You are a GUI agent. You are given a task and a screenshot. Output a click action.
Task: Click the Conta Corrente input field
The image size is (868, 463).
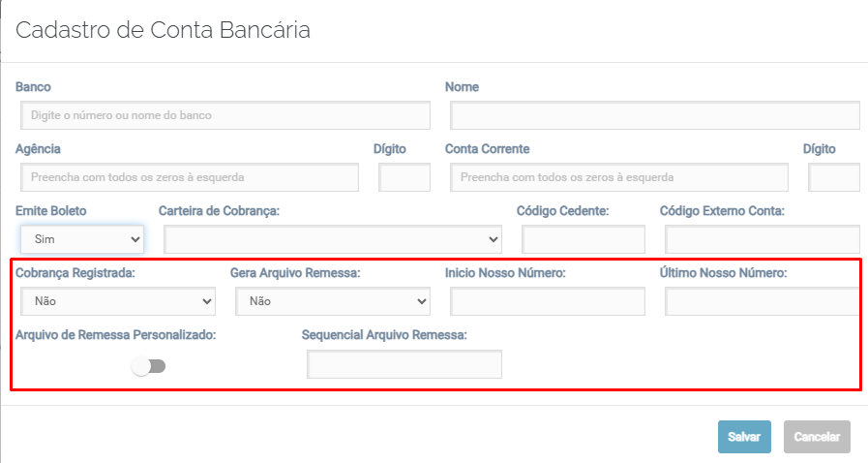[x=618, y=177]
